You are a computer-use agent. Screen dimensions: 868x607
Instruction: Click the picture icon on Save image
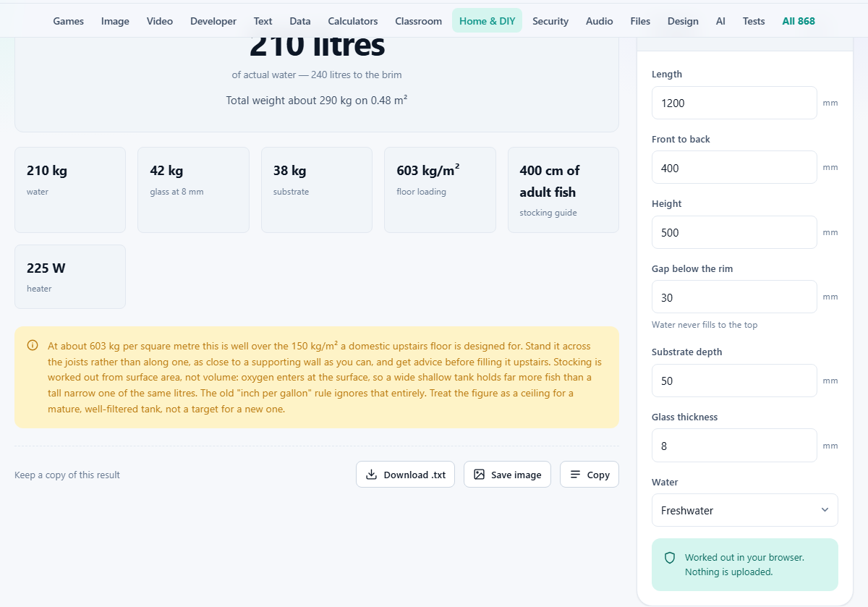479,475
